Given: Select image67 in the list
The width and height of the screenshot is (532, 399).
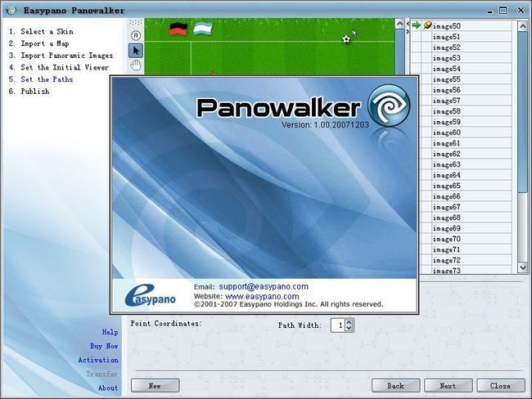Looking at the screenshot, I should [x=471, y=207].
